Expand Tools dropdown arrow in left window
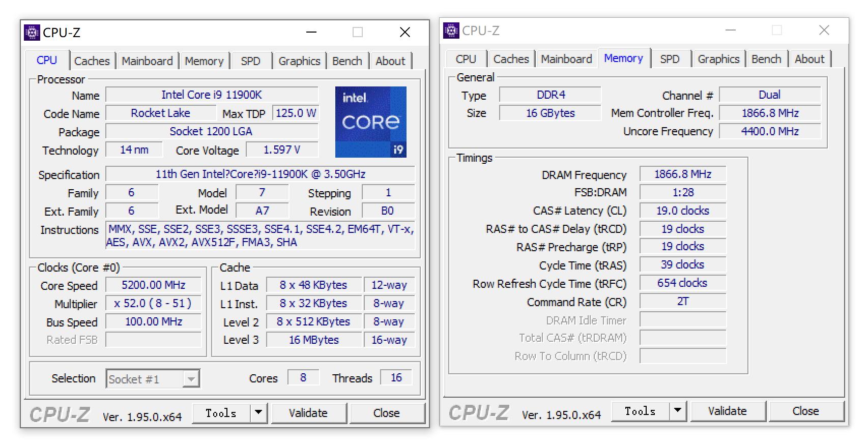Image resolution: width=868 pixels, height=446 pixels. 258,412
